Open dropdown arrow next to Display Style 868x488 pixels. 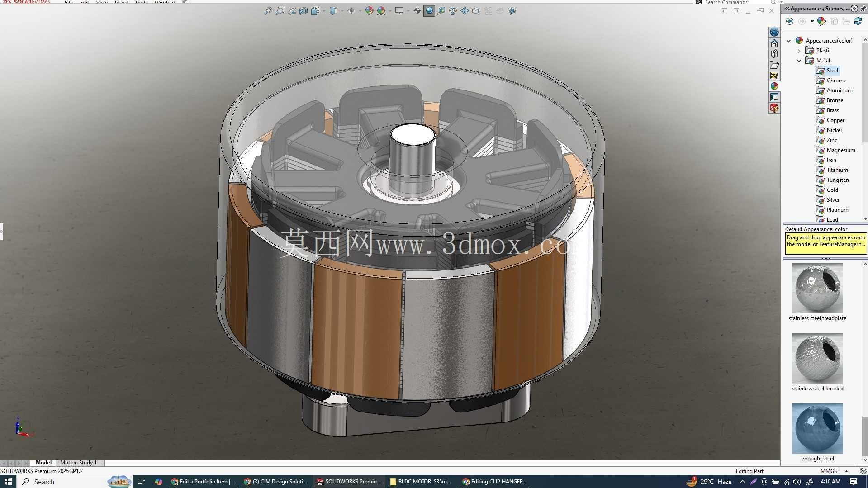point(342,11)
